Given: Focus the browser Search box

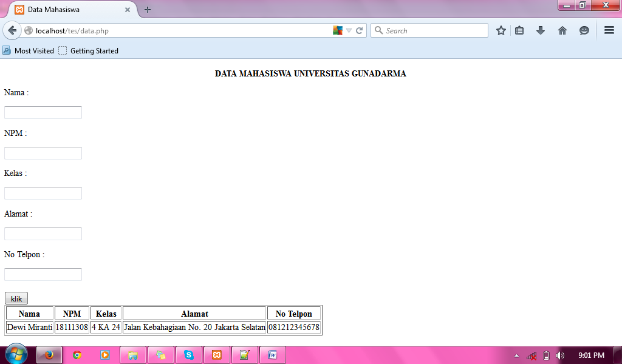Looking at the screenshot, I should click(x=429, y=30).
